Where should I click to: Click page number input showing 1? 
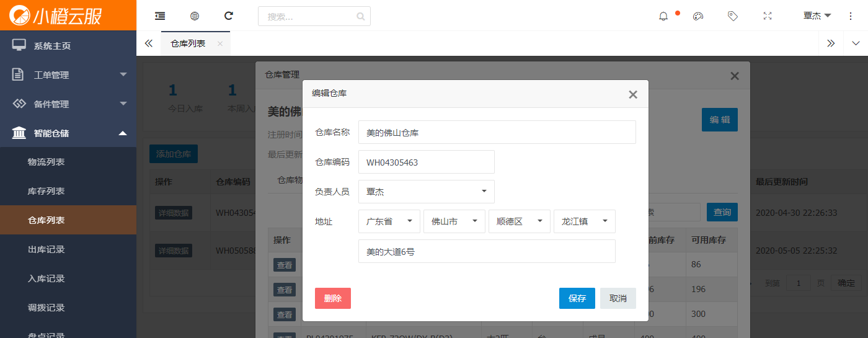tap(799, 283)
